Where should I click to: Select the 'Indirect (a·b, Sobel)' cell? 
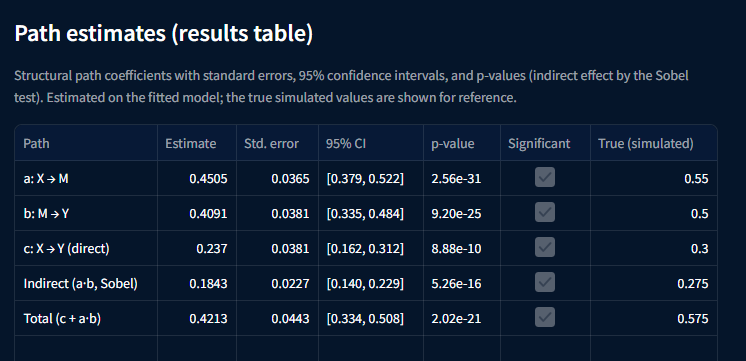pos(86,283)
